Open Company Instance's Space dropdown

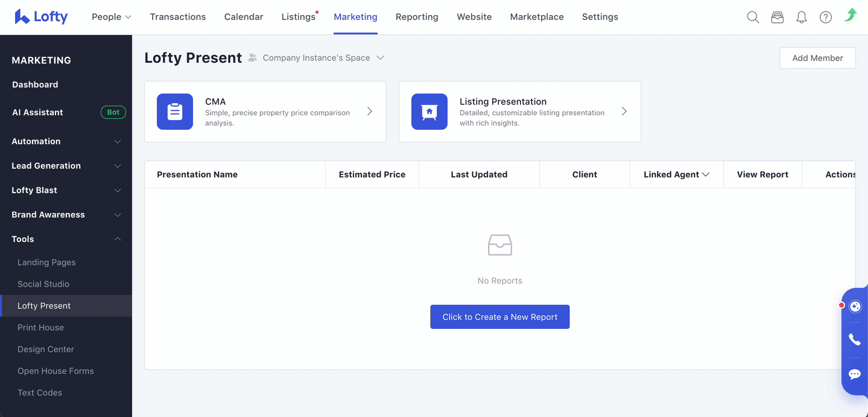tap(323, 58)
